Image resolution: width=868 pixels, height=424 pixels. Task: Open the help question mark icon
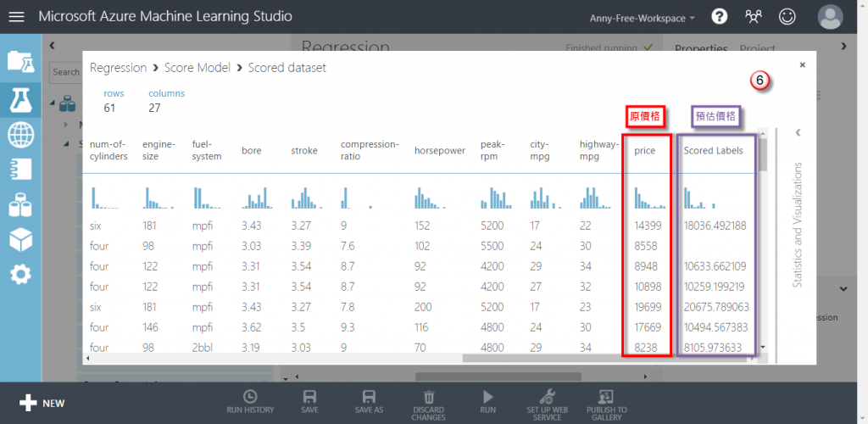click(x=719, y=17)
